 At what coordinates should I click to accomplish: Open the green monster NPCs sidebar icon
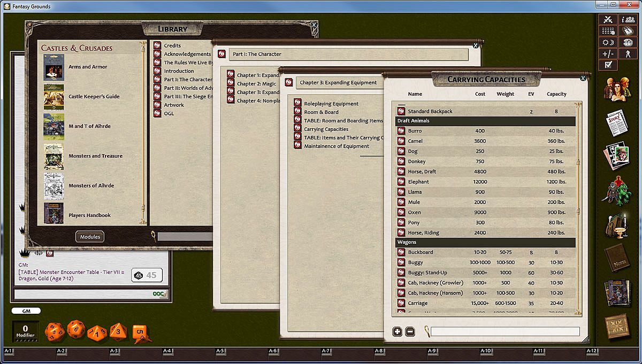617,190
